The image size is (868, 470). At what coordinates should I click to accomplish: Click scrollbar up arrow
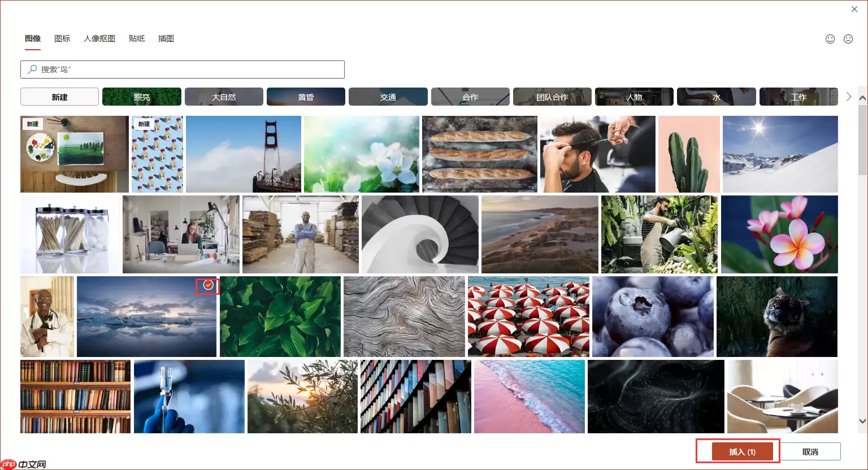point(862,98)
